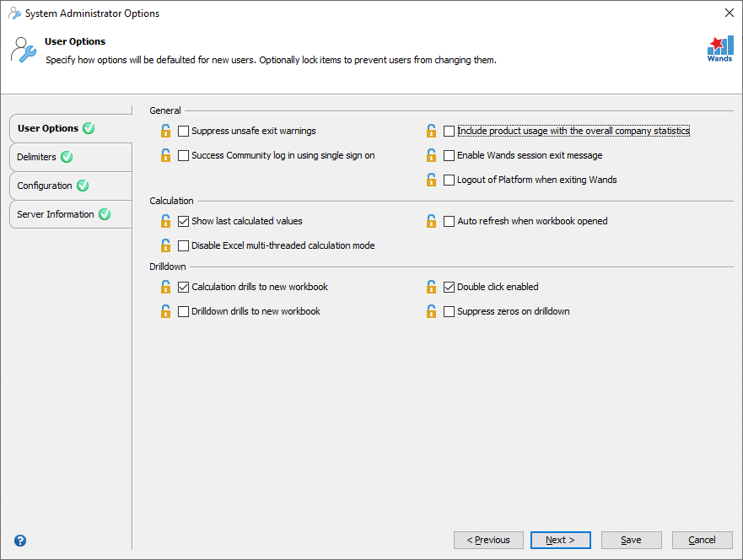
Task: Disable the "Double click enabled" checkbox
Action: coord(450,287)
